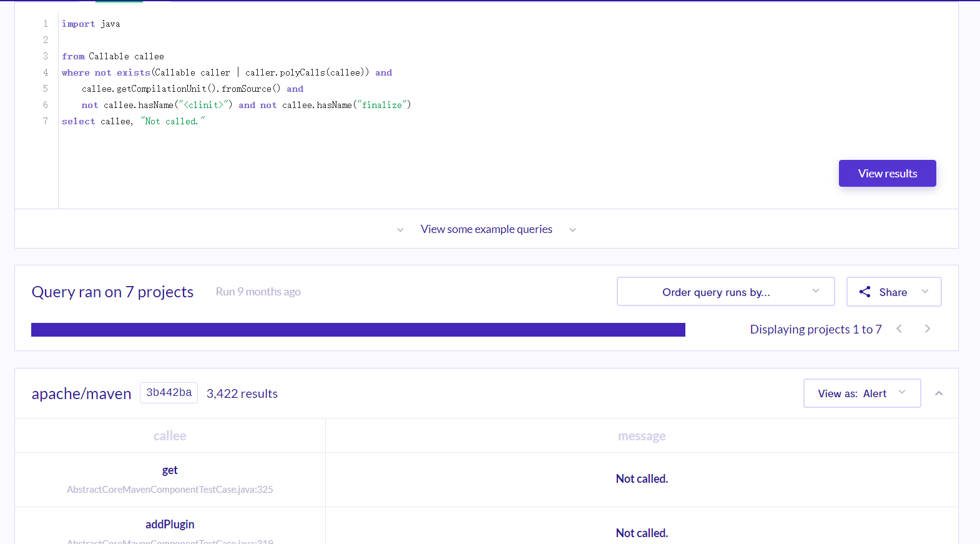Open the View some example queries expander
The image size is (980, 544).
coord(486,229)
